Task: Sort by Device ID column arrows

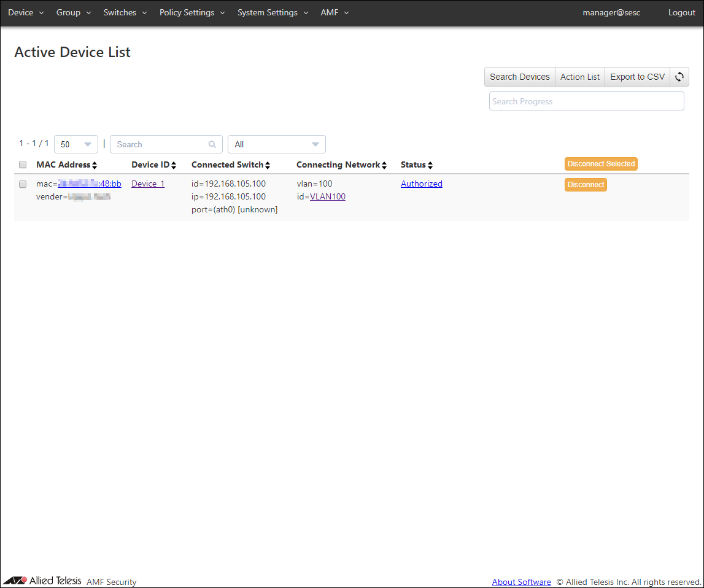Action: tap(174, 165)
